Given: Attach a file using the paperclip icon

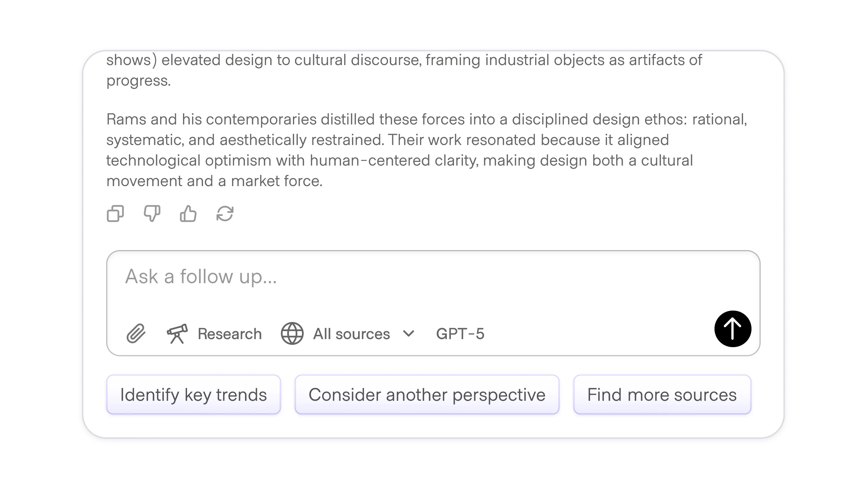Looking at the screenshot, I should (x=136, y=333).
